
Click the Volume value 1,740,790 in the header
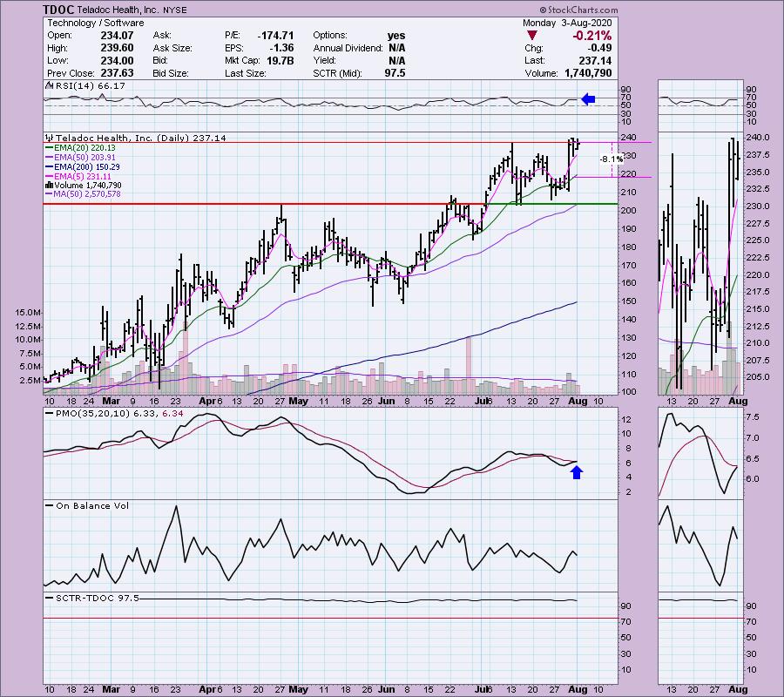588,73
